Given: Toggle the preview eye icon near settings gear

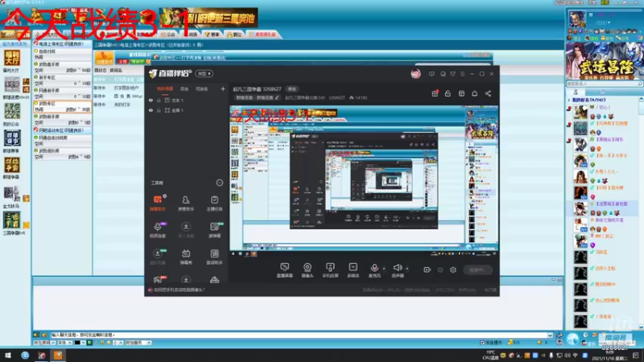Looking at the screenshot, I should click(440, 269).
